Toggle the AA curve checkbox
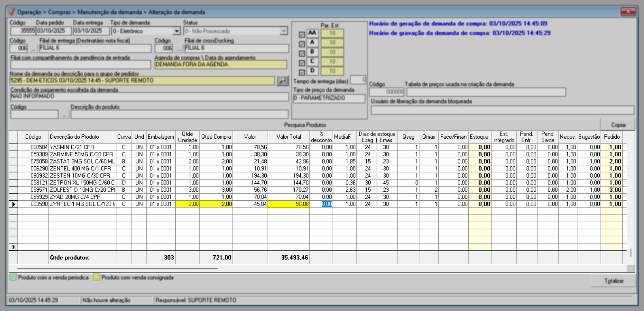 302,34
